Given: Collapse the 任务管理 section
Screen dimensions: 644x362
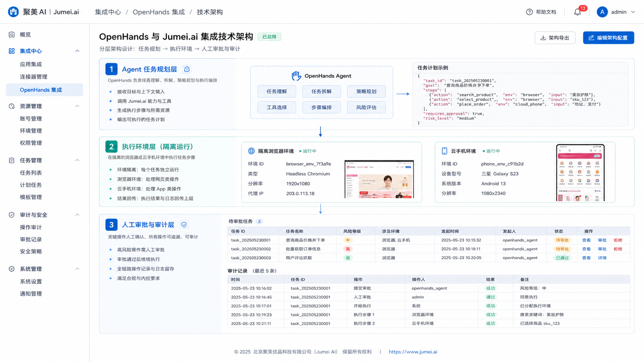Looking at the screenshot, I should coord(77,160).
